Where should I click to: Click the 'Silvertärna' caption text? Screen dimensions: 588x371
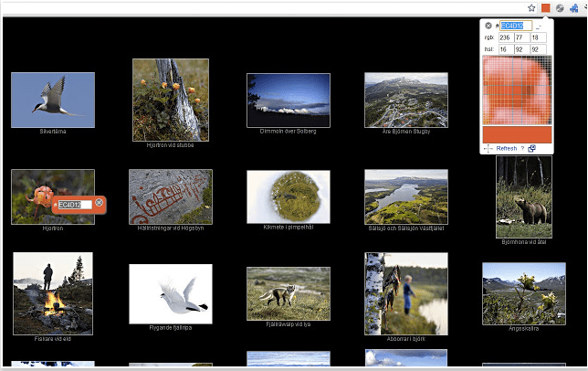pyautogui.click(x=53, y=132)
